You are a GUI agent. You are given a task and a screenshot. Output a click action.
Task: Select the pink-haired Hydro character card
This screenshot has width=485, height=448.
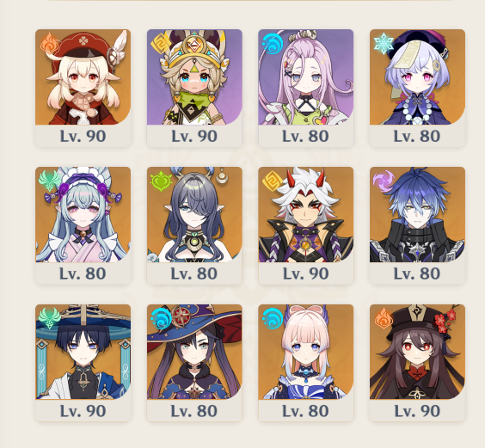[x=306, y=89]
